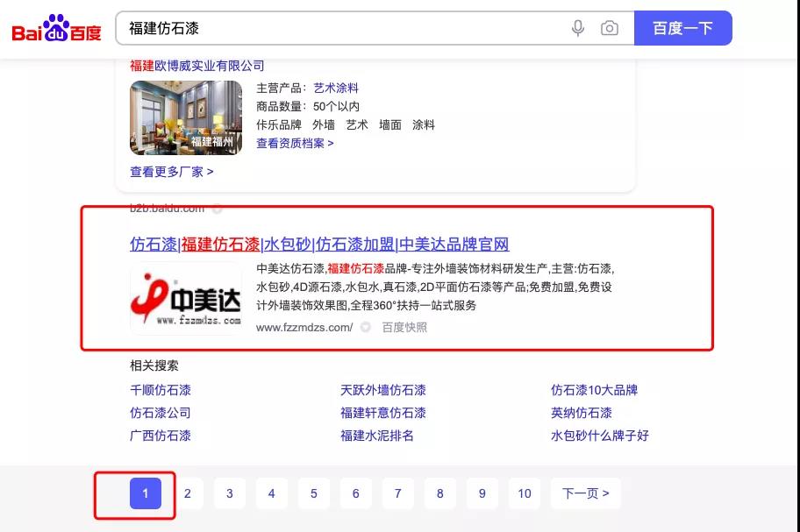Click the 商品数量: 50个以内 text

click(308, 107)
